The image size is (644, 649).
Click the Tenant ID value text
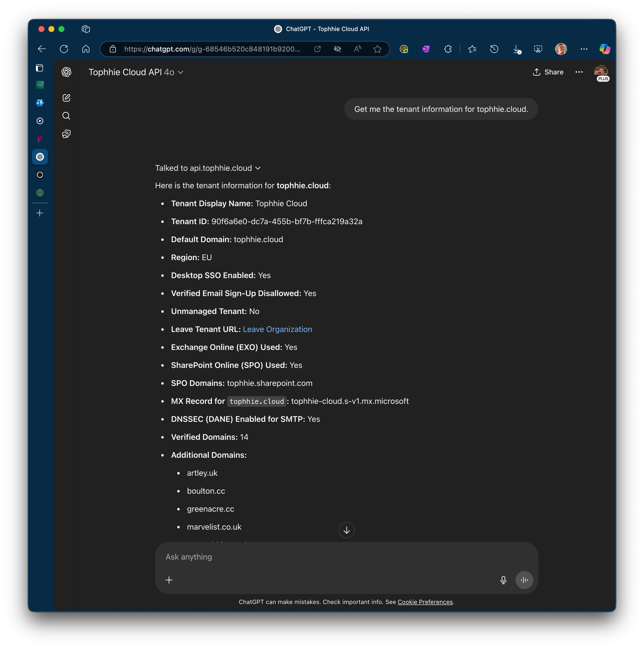coord(287,221)
